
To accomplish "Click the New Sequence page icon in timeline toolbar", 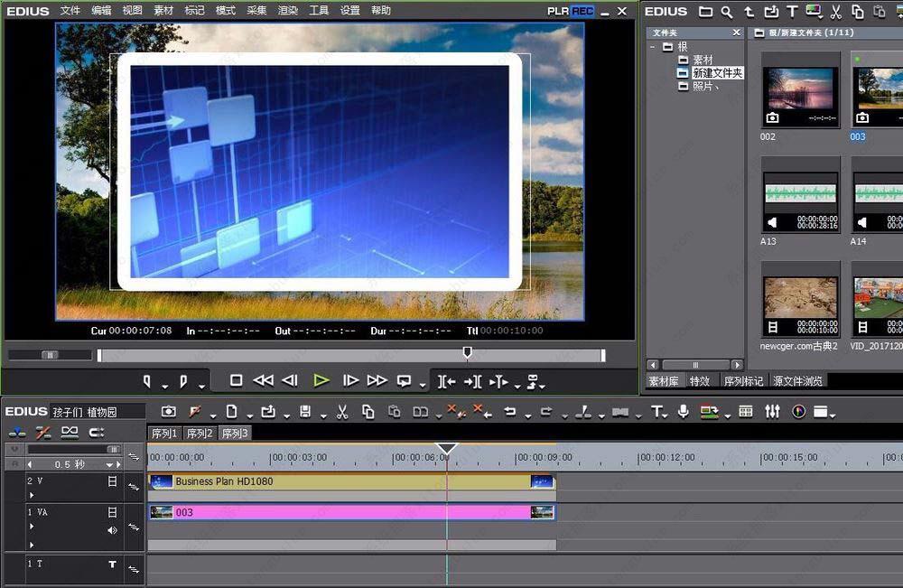I will point(231,411).
